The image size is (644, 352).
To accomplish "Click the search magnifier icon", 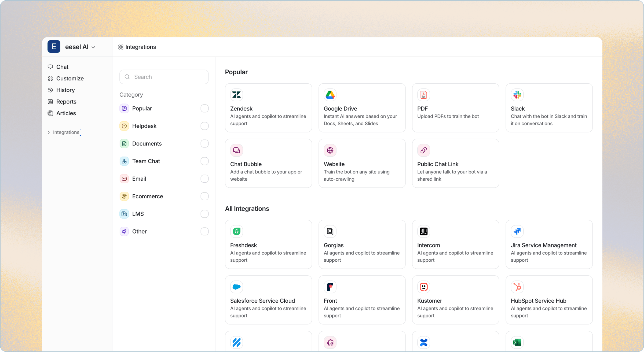I will click(127, 77).
